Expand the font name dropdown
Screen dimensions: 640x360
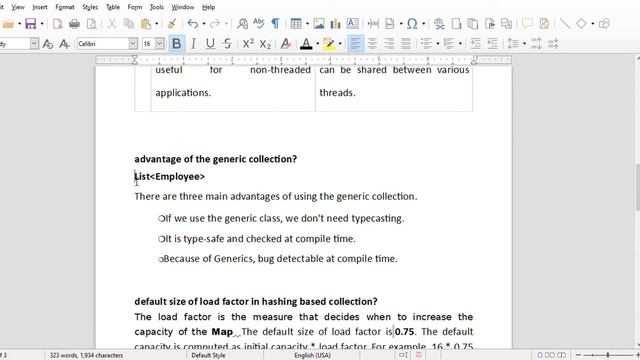pyautogui.click(x=133, y=44)
